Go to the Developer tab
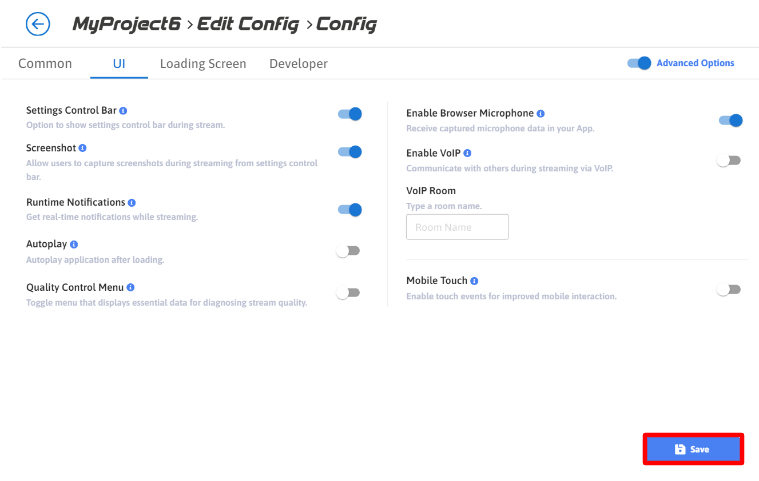Viewport: 759px width, 481px height. pos(298,64)
